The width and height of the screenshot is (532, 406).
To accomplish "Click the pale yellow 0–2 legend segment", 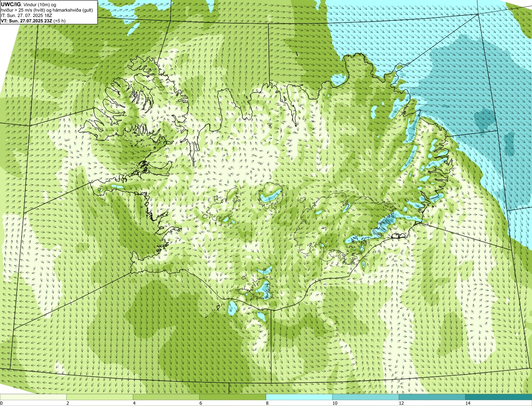I will point(33,397).
